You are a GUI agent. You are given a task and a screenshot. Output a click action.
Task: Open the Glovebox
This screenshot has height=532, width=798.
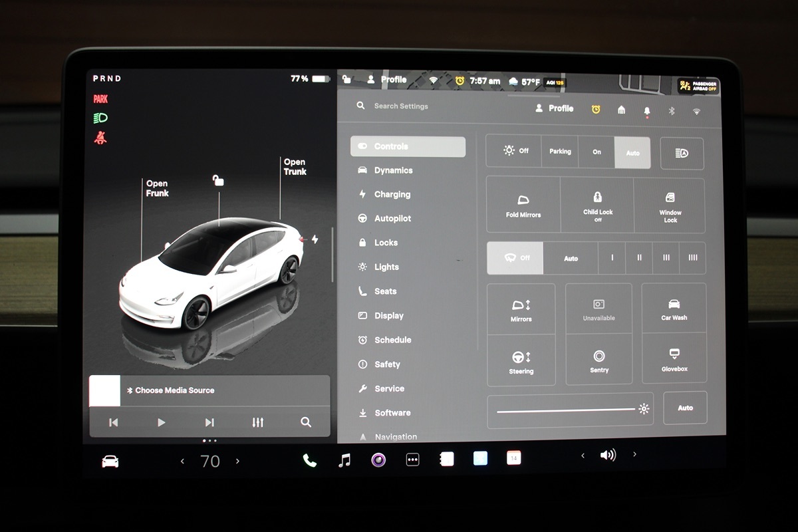674,358
